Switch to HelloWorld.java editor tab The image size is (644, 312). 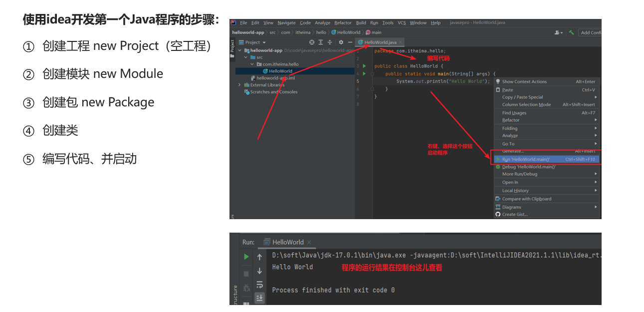tap(380, 42)
